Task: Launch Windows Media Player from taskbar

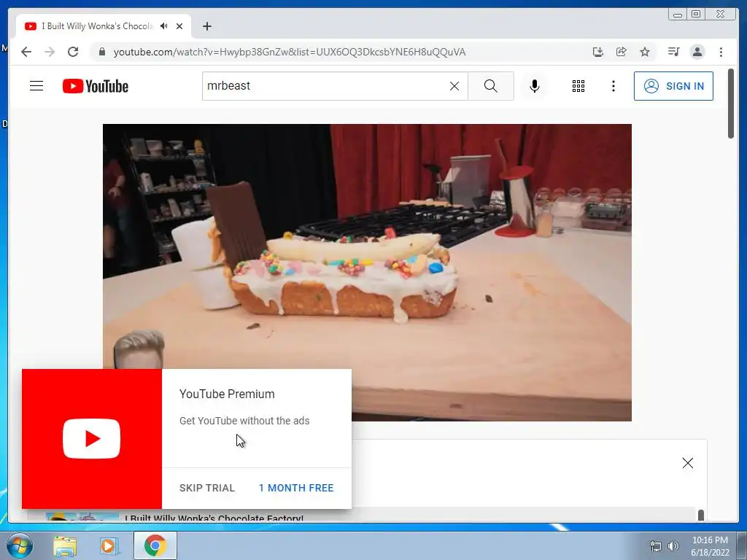Action: pyautogui.click(x=109, y=546)
